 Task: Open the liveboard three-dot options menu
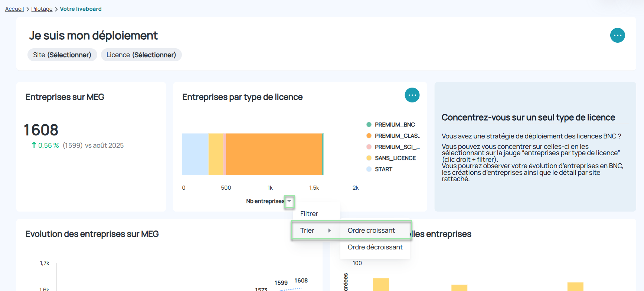pos(617,35)
